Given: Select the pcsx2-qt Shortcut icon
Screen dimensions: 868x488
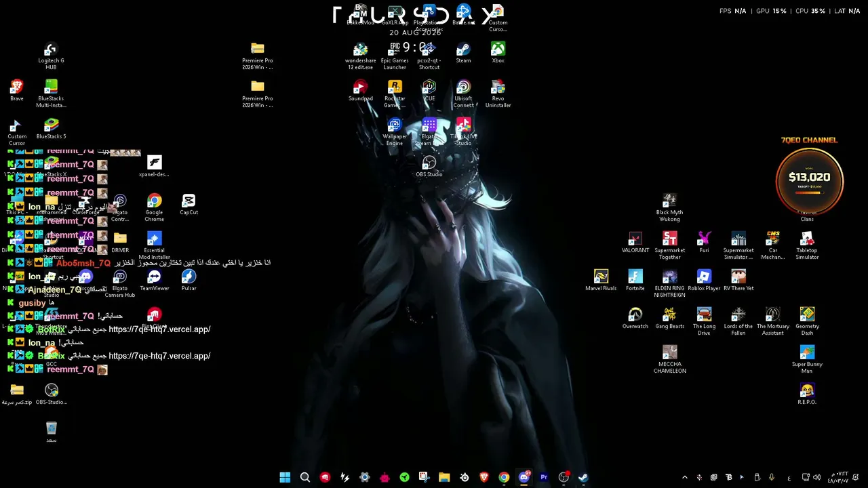Looking at the screenshot, I should 429,56.
